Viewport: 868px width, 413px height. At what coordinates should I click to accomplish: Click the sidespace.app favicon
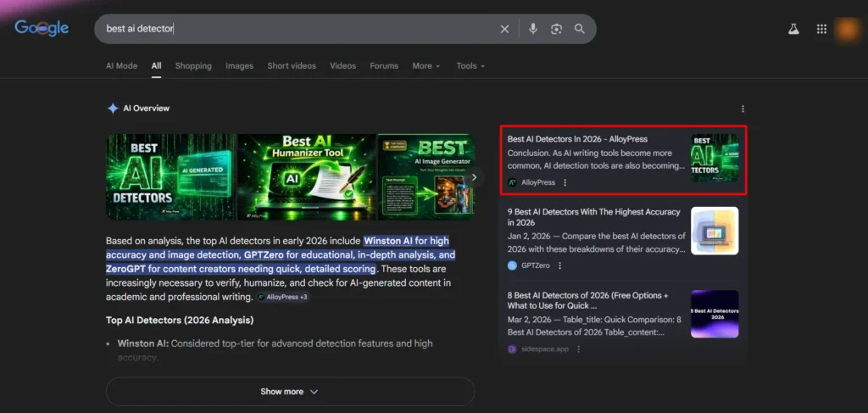513,349
